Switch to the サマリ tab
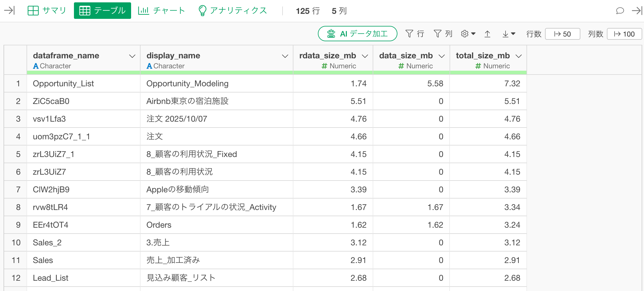This screenshot has height=291, width=644. (47, 11)
